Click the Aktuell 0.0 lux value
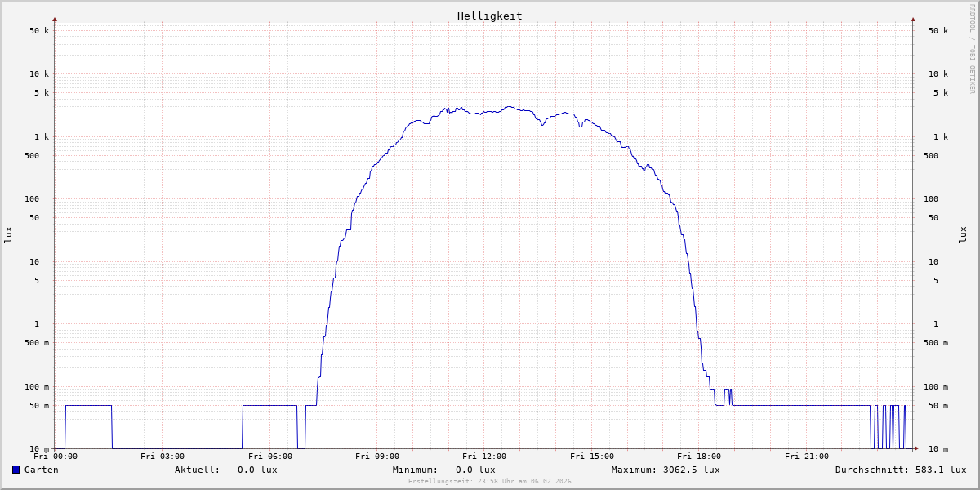The image size is (980, 490). [x=257, y=470]
